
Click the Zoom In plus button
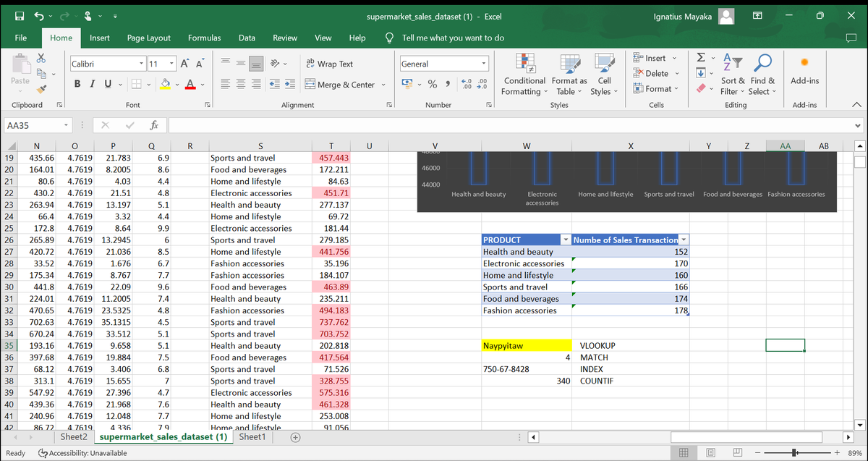836,453
